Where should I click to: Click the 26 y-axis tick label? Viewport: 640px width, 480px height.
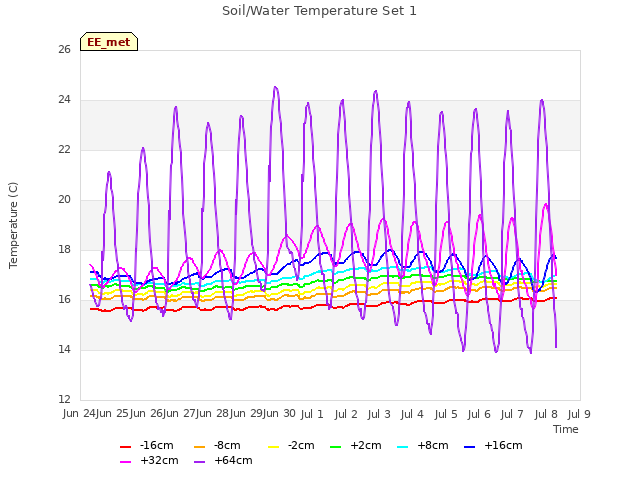(64, 49)
